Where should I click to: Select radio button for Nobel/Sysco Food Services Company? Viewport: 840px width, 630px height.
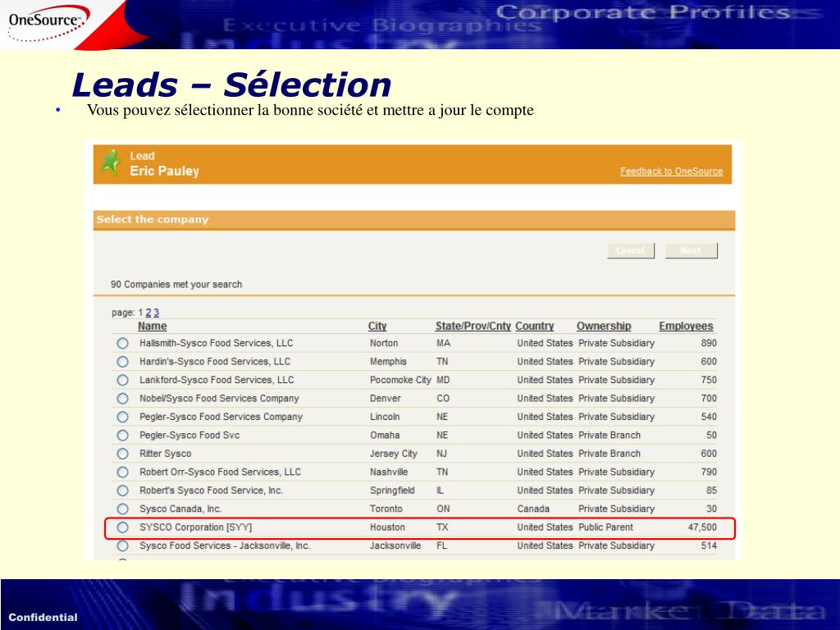[x=123, y=399]
